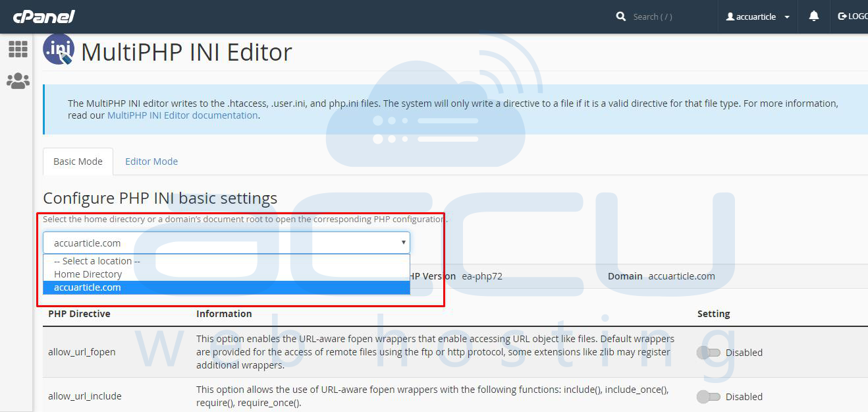Click the allow_url_fopen description text
The height and width of the screenshot is (412, 868).
click(435, 352)
